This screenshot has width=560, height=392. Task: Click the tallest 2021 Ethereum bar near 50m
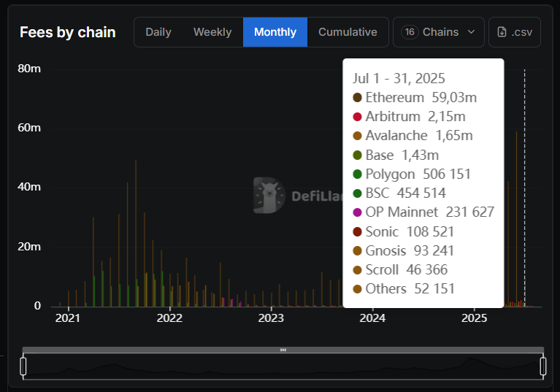click(x=136, y=234)
